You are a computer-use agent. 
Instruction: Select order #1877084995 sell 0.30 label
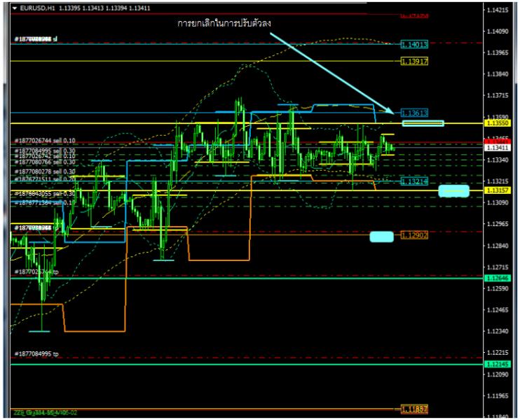(45, 150)
